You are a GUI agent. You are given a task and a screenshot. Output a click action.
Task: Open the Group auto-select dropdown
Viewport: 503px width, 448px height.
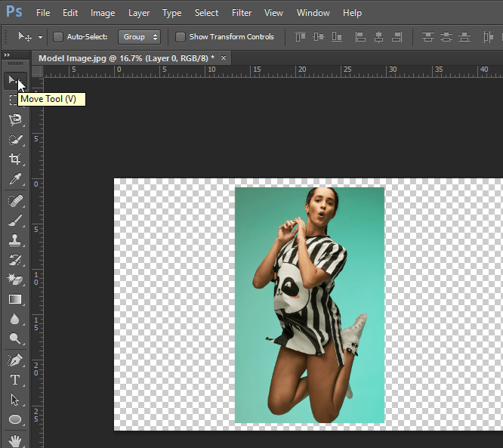140,37
